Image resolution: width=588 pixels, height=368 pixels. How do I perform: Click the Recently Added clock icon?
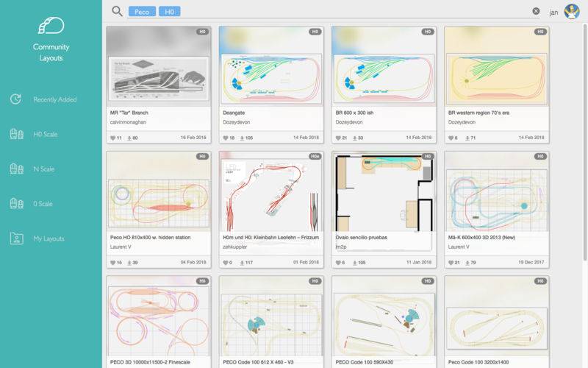tap(15, 99)
